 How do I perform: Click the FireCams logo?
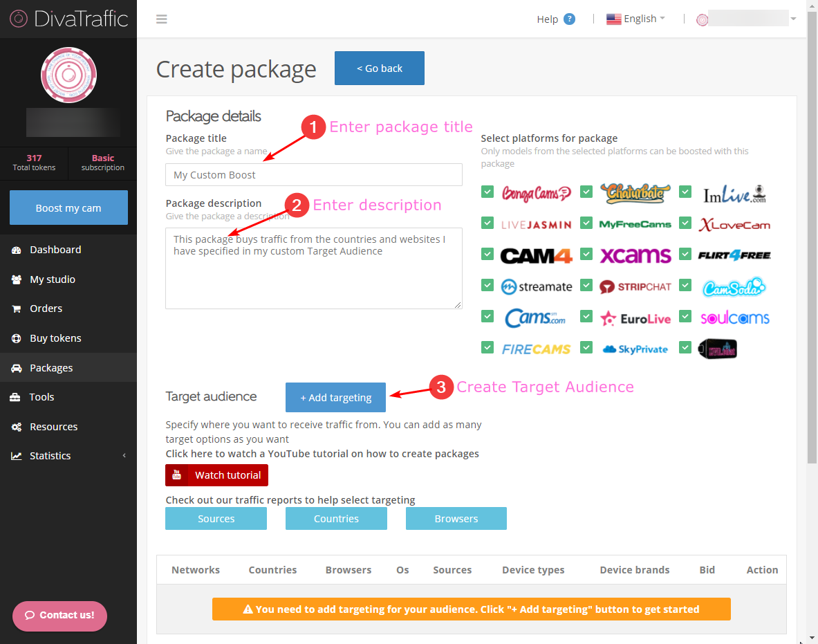click(537, 349)
